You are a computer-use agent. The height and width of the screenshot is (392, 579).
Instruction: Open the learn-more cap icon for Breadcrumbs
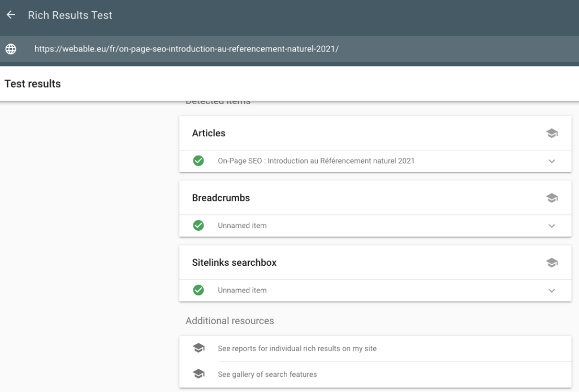[552, 197]
